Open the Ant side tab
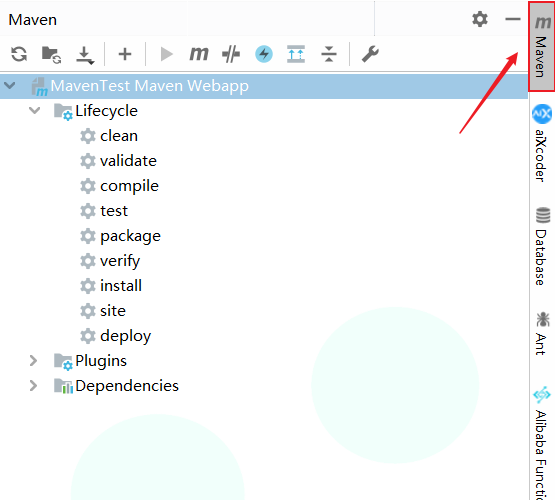 542,333
